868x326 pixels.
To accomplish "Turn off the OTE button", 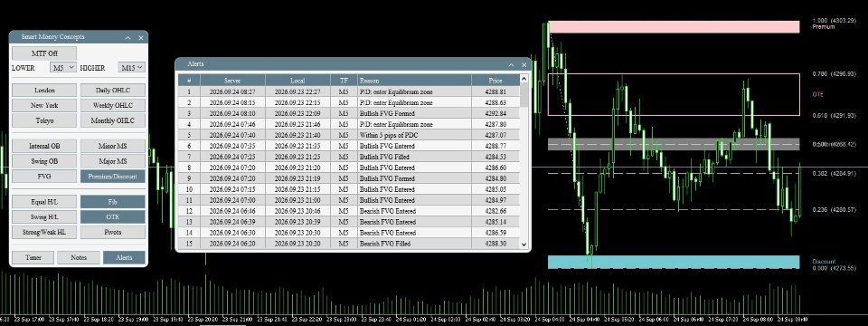I will pyautogui.click(x=113, y=217).
